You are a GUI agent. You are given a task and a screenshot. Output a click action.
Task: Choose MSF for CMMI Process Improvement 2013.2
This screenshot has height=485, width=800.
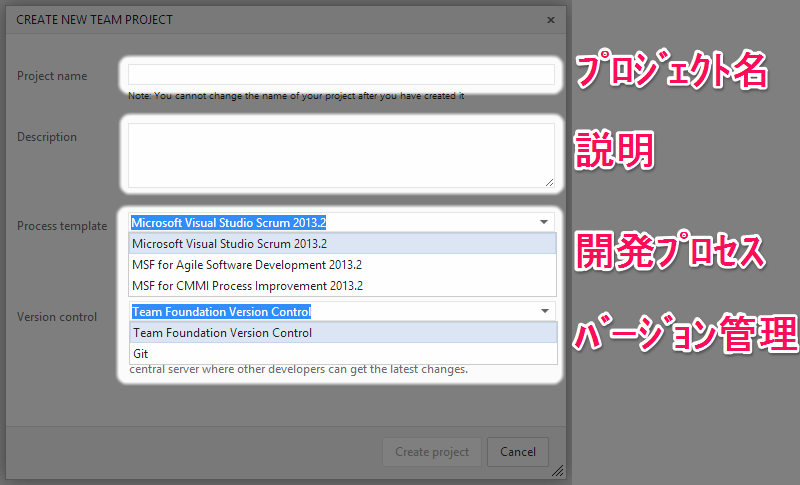[x=342, y=286]
